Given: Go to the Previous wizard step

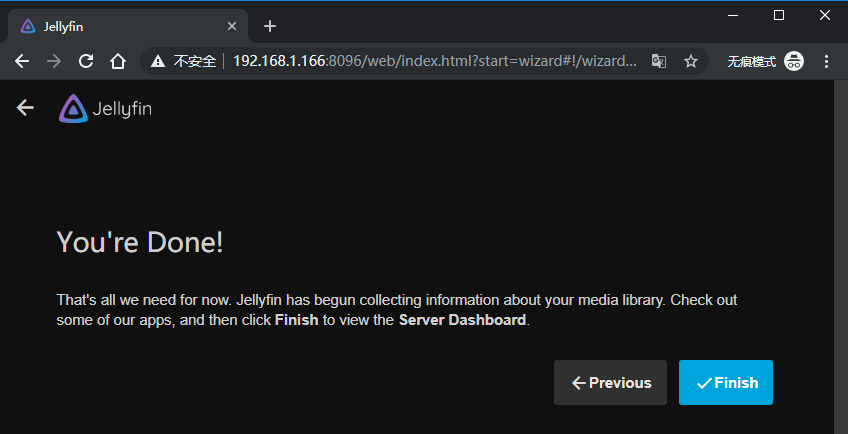Looking at the screenshot, I should tap(610, 383).
